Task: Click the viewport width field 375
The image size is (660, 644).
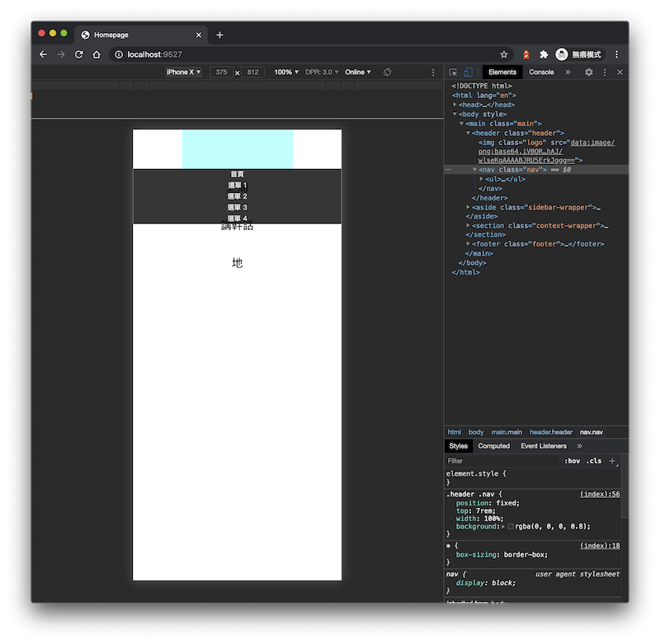Action: click(221, 72)
